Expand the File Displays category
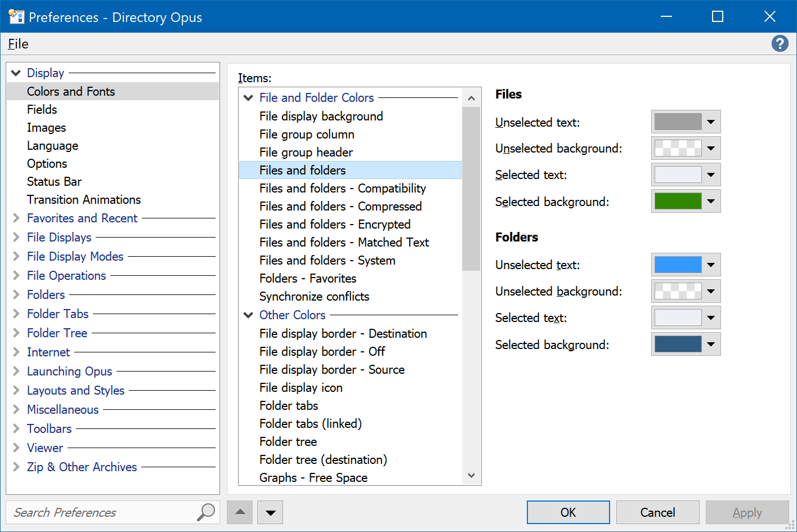Screen dimensions: 797x532 coord(16,237)
